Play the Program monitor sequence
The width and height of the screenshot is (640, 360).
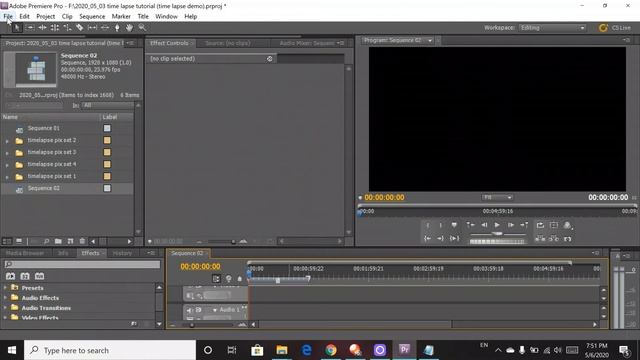point(497,225)
